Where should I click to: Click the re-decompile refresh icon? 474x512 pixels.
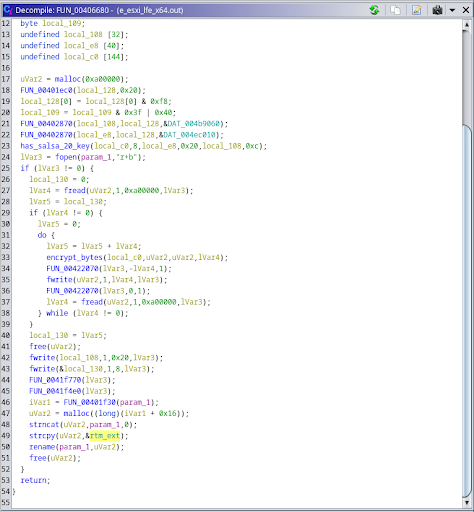pyautogui.click(x=374, y=10)
